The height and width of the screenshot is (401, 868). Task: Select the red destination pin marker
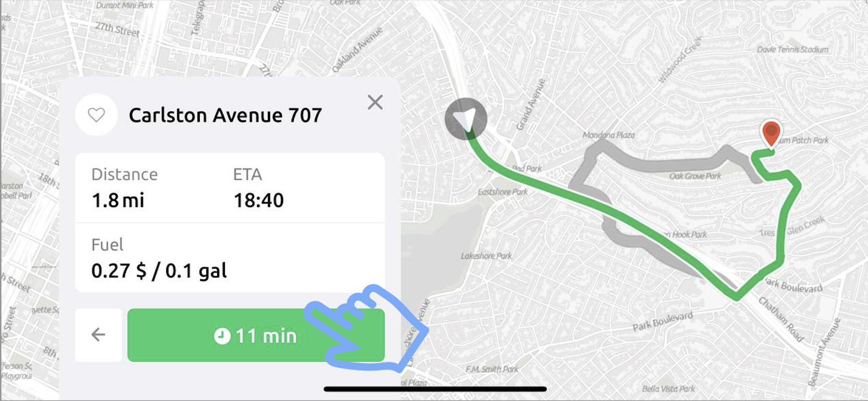[x=771, y=133]
